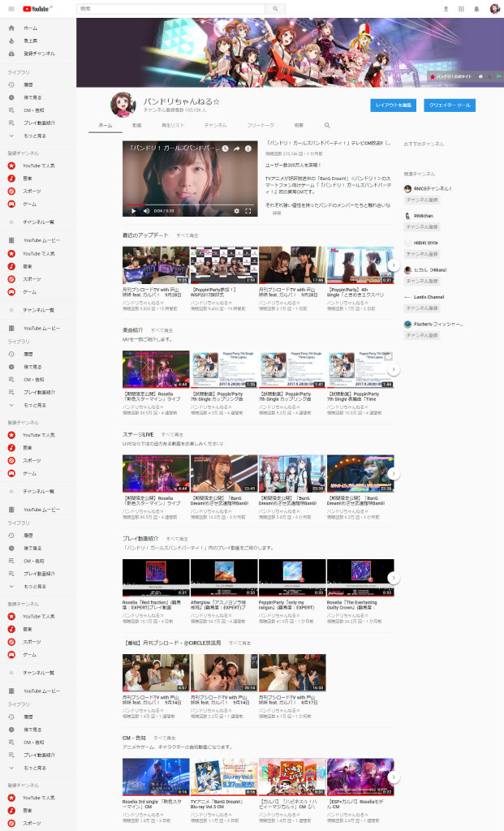Screen dimensions: 504x831
Task: Click the share arrow on the player
Action: click(x=236, y=149)
